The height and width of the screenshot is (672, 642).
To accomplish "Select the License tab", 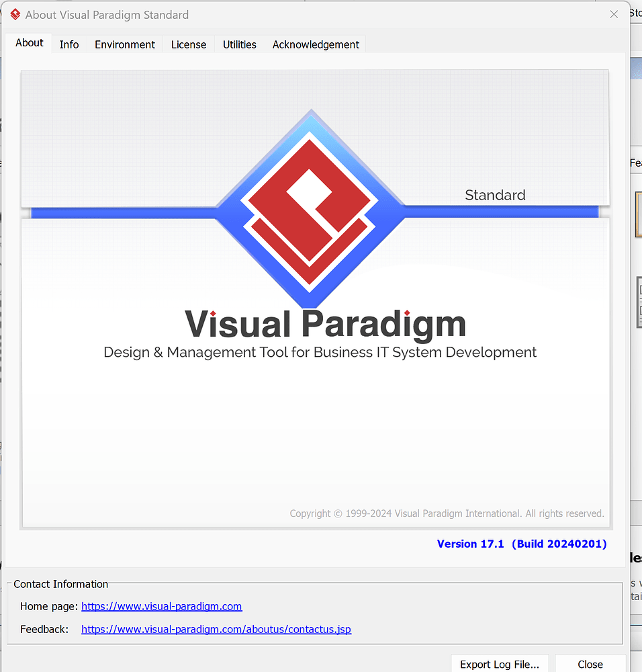I will [x=188, y=44].
